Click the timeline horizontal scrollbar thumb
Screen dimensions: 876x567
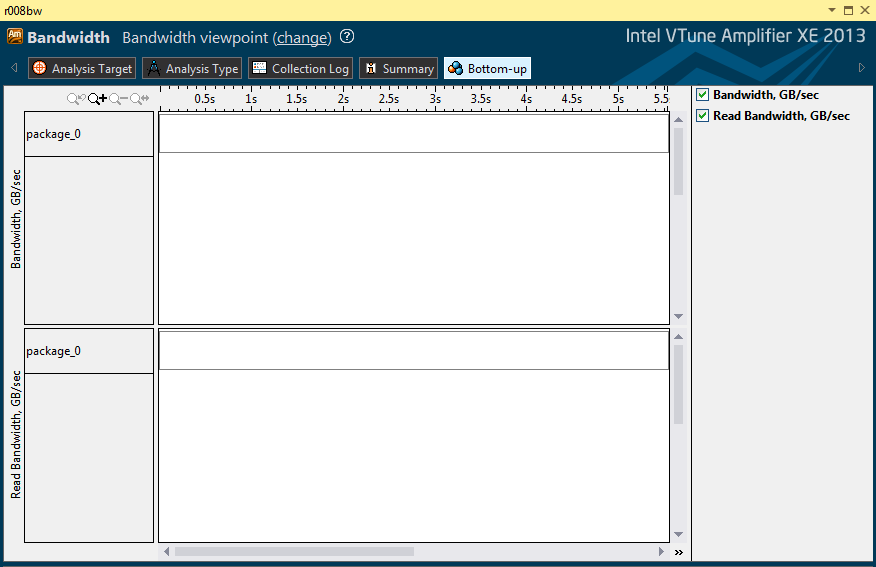(x=294, y=551)
